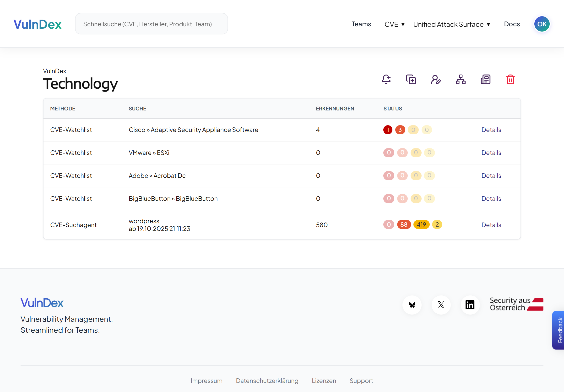Image resolution: width=564 pixels, height=392 pixels.
Task: Click the red critical badge showing 1
Action: point(388,130)
